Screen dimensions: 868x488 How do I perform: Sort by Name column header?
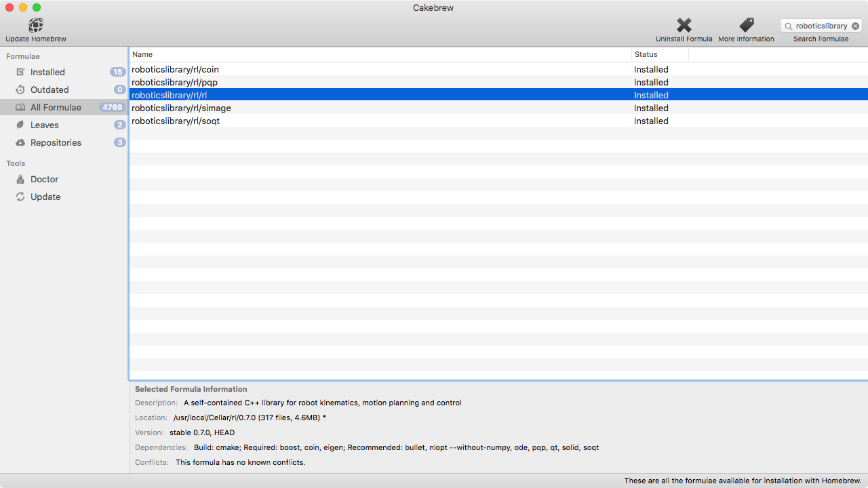point(380,54)
